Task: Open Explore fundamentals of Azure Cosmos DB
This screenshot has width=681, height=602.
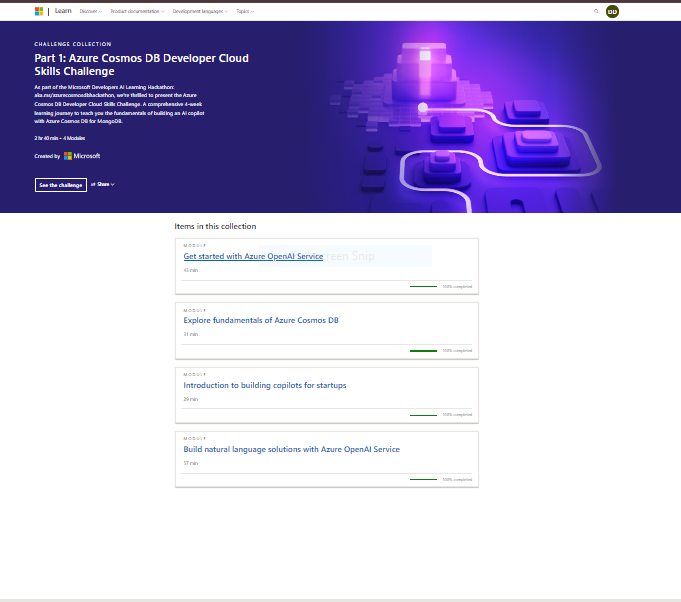Action: (x=261, y=320)
